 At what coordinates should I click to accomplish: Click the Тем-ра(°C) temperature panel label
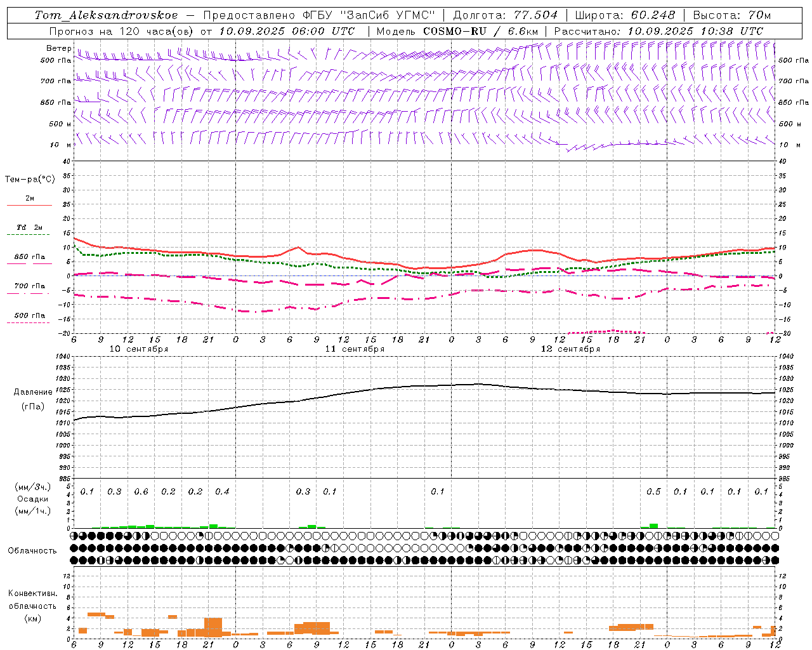point(30,180)
